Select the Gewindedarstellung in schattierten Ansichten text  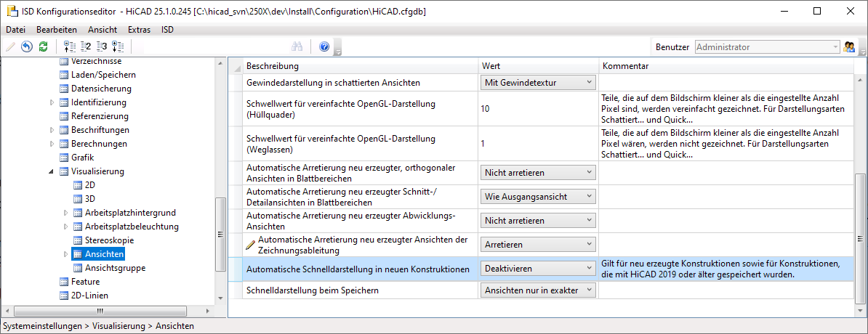(333, 83)
